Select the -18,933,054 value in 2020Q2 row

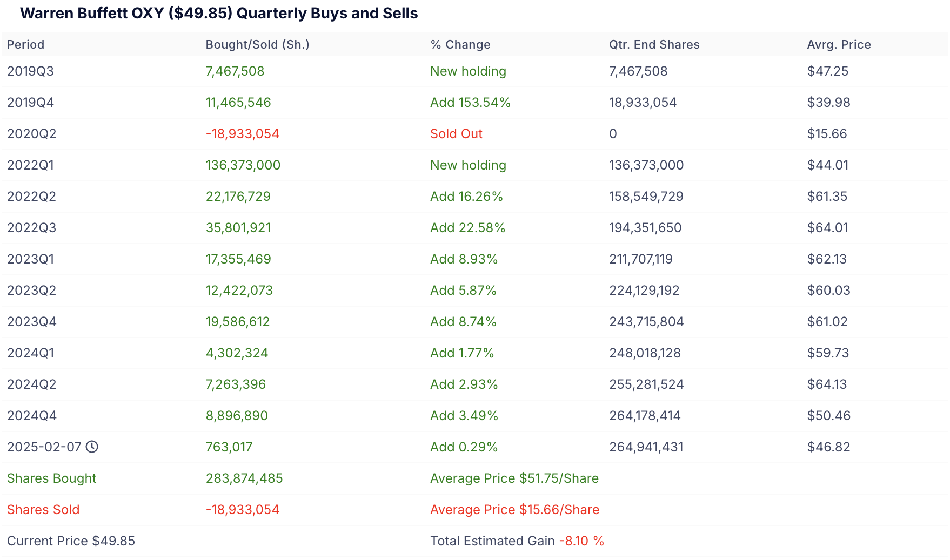(242, 134)
